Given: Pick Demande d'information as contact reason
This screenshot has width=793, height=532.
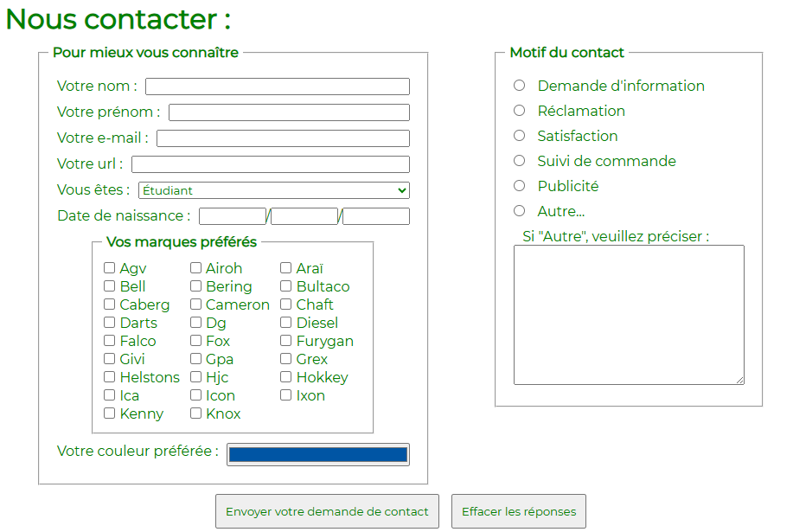Looking at the screenshot, I should pyautogui.click(x=520, y=86).
